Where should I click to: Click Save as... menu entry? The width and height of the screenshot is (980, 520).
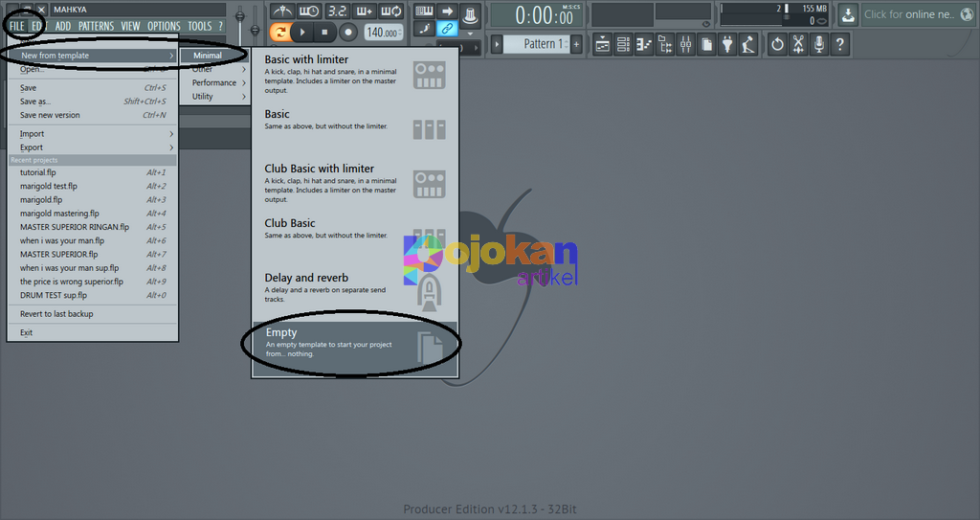point(93,102)
